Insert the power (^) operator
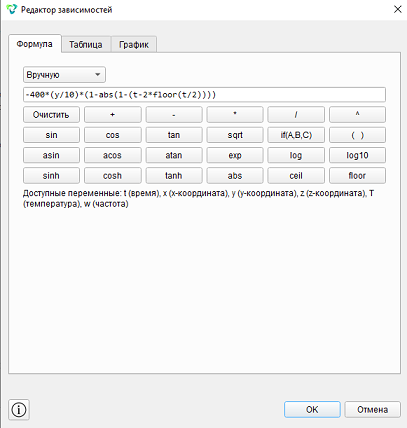This screenshot has height=428, width=407. 357,115
